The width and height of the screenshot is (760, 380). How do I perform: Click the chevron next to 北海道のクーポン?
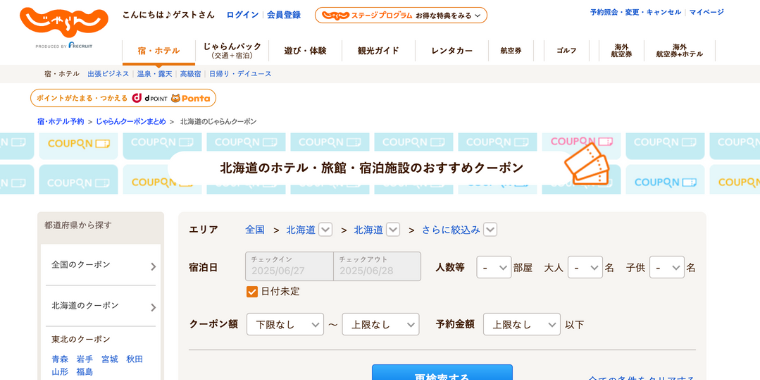tap(153, 307)
